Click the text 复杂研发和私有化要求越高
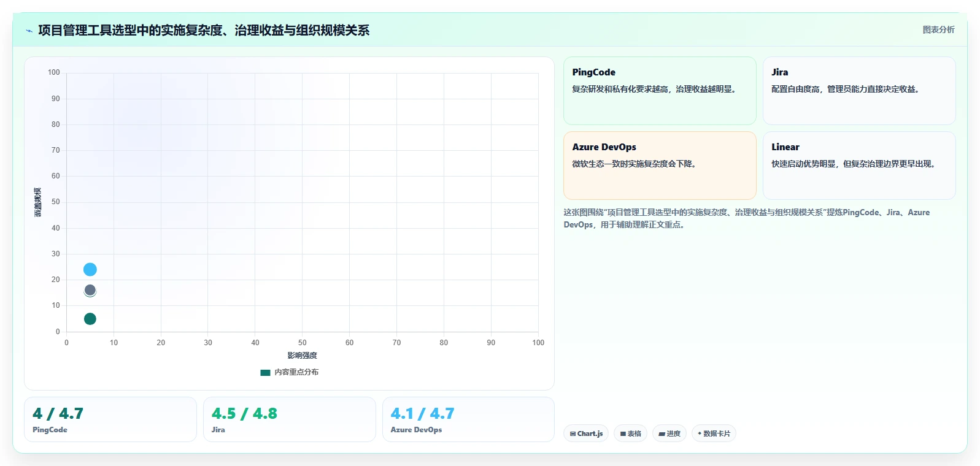This screenshot has width=980, height=466. [x=620, y=89]
